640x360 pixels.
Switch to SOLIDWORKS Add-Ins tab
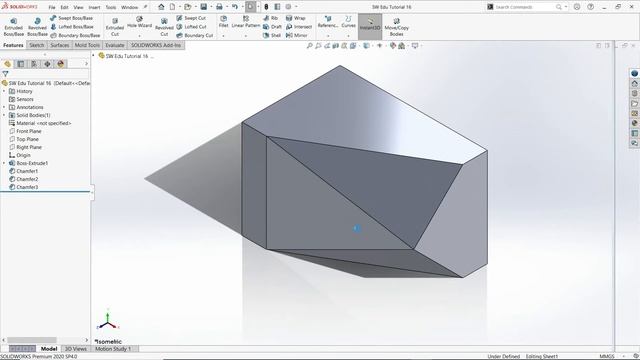156,45
